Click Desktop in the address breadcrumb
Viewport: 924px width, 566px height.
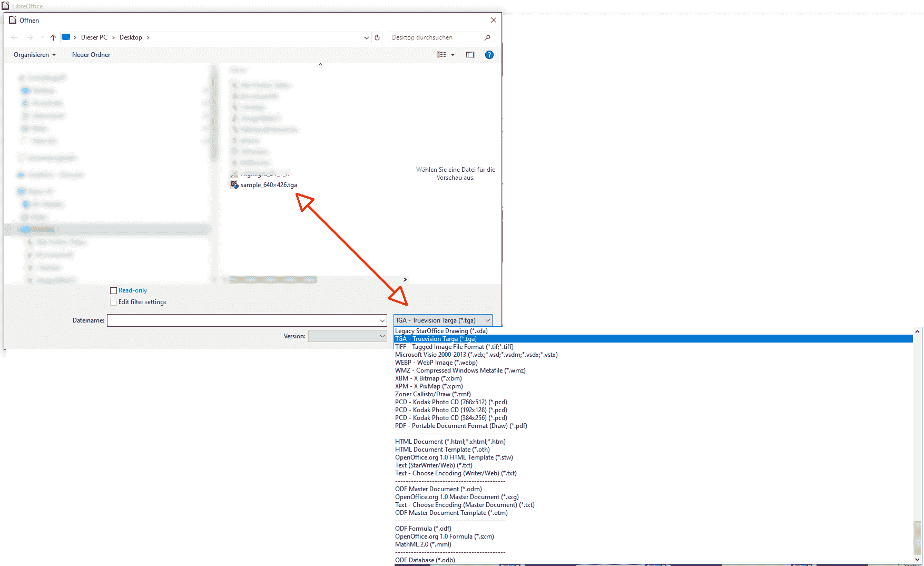[x=131, y=37]
